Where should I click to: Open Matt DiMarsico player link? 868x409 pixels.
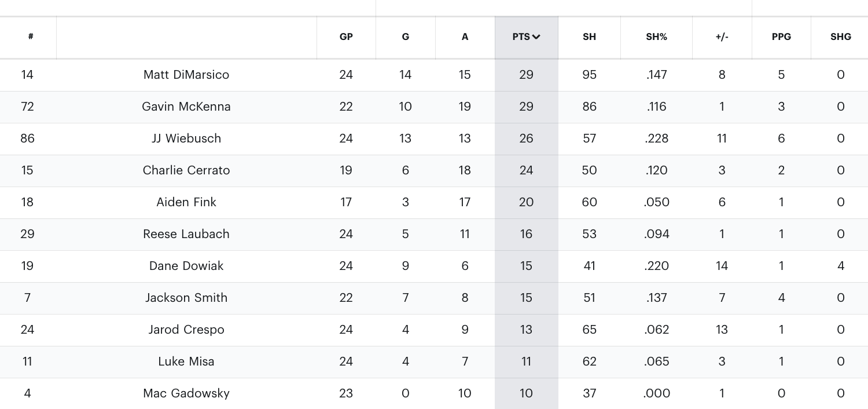[186, 75]
